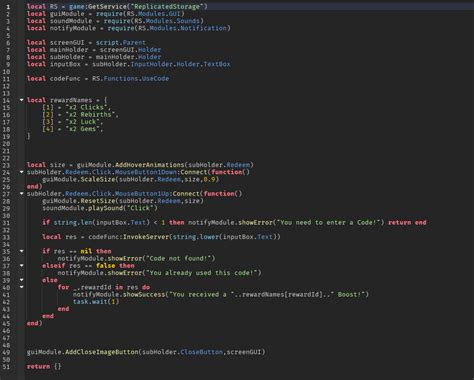
Task: Click 'CloseButton' on line 49
Action: 202,352
